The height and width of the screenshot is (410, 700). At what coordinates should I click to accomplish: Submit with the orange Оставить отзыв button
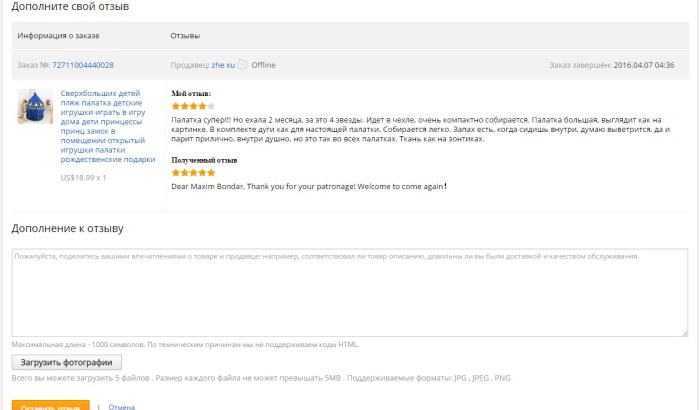[x=50, y=406]
